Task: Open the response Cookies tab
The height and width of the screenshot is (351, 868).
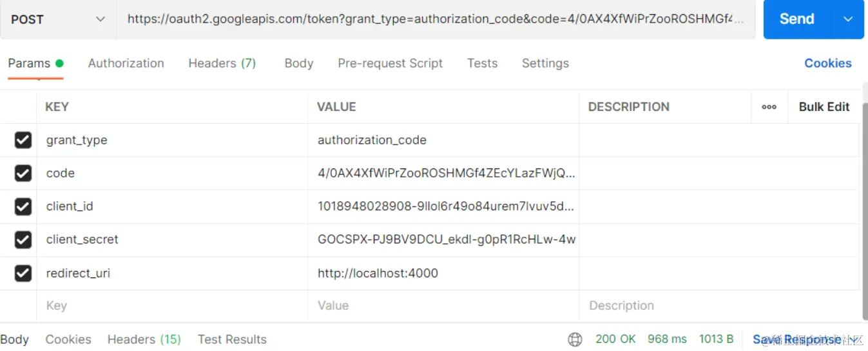Action: 68,339
